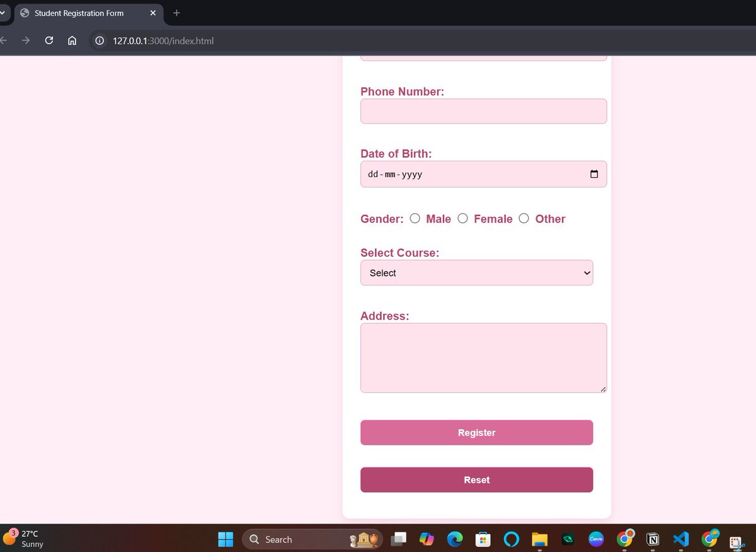Open site information for 127.0.0.1

pos(99,40)
